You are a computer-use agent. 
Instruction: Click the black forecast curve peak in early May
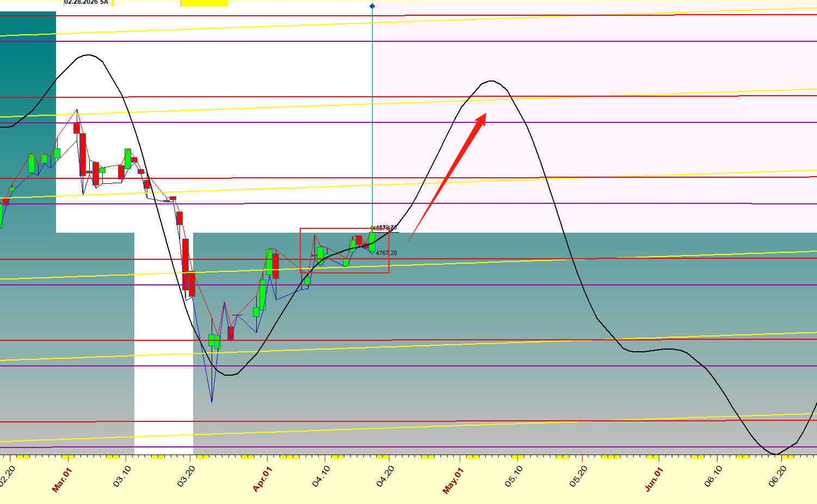tap(491, 81)
